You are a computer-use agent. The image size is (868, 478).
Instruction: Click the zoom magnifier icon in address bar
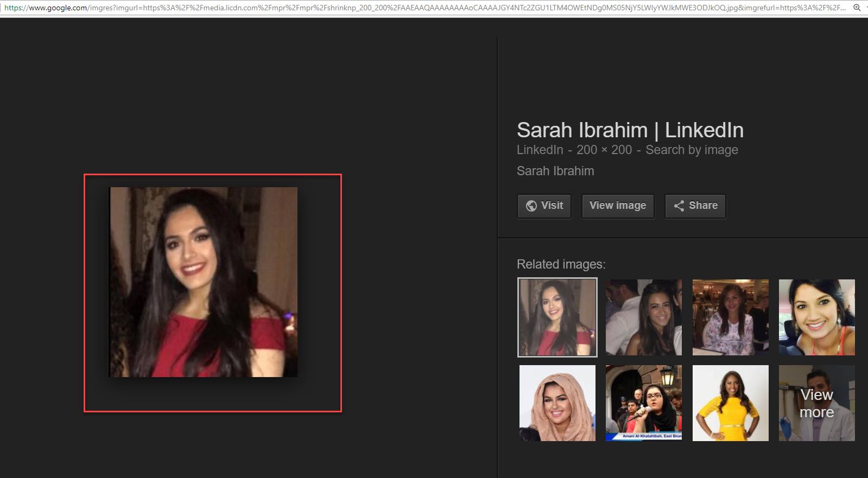tap(857, 8)
